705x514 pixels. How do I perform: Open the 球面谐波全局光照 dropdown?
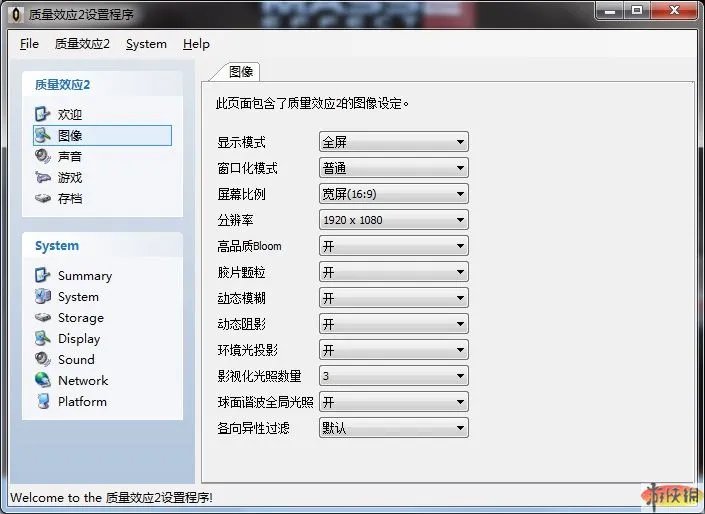393,402
